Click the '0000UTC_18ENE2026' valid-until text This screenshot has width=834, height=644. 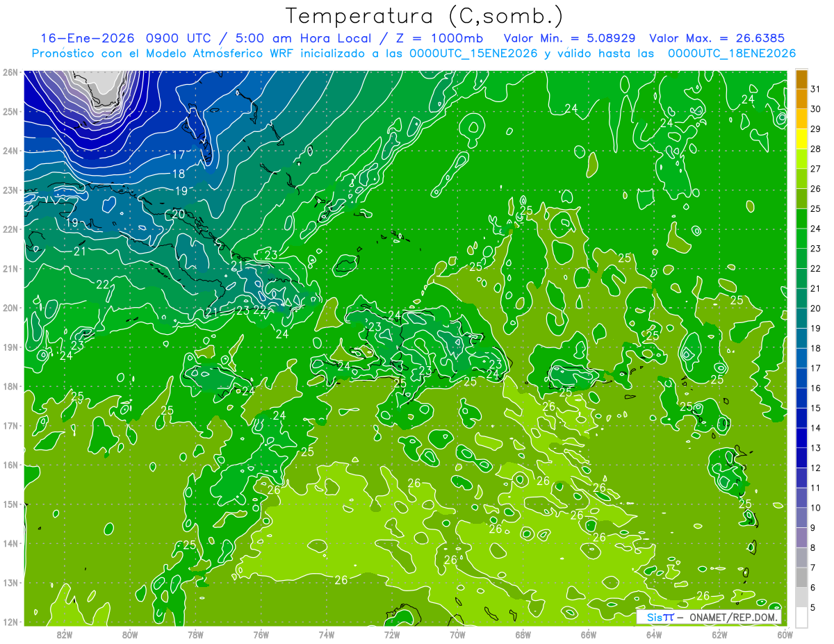731,53
